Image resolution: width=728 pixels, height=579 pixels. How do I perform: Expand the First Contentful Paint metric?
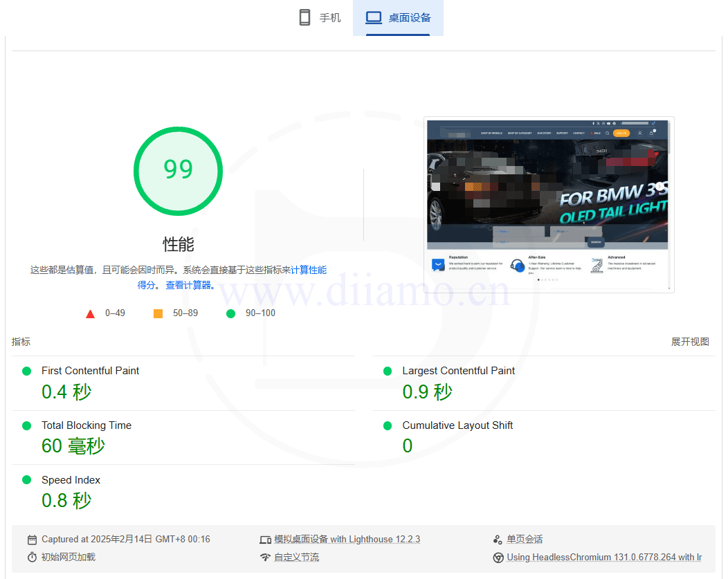[90, 371]
